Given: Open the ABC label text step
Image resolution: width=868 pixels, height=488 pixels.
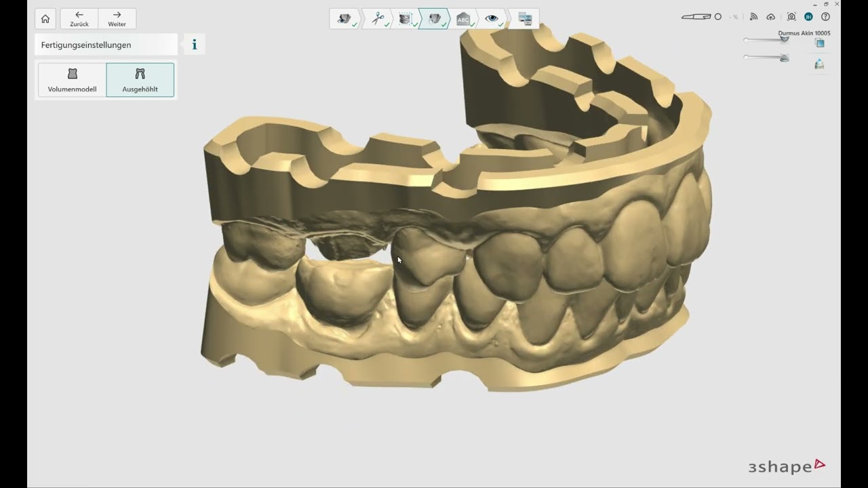Looking at the screenshot, I should coord(463,19).
